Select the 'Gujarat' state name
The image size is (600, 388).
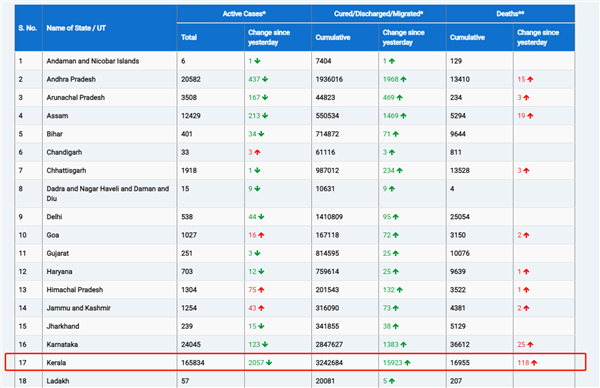coord(58,253)
